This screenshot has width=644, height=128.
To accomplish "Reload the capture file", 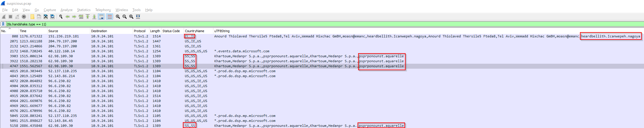I will pos(52,17).
